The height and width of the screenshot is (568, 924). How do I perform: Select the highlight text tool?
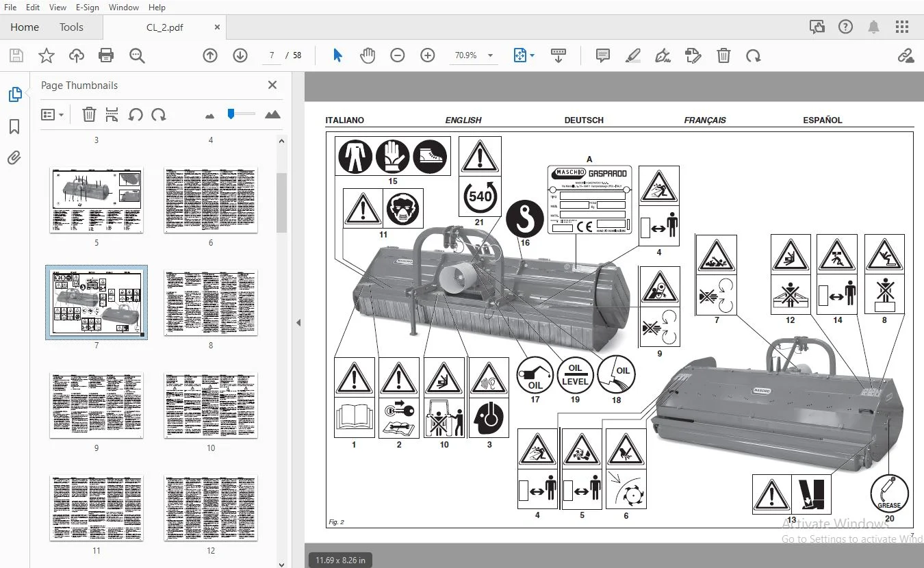(x=633, y=55)
